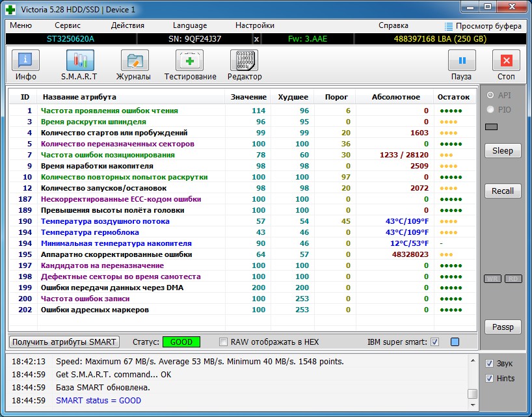Select the S.M.A.R.T toolbar icon

coord(80,61)
